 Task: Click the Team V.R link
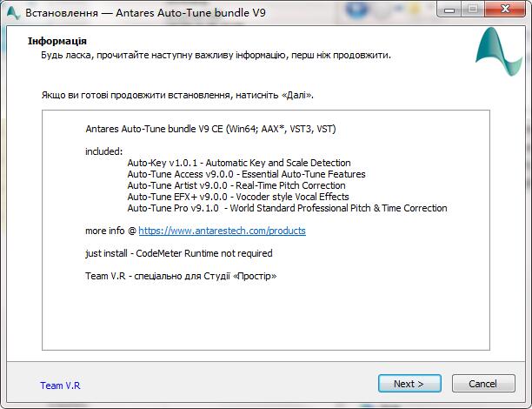point(60,386)
